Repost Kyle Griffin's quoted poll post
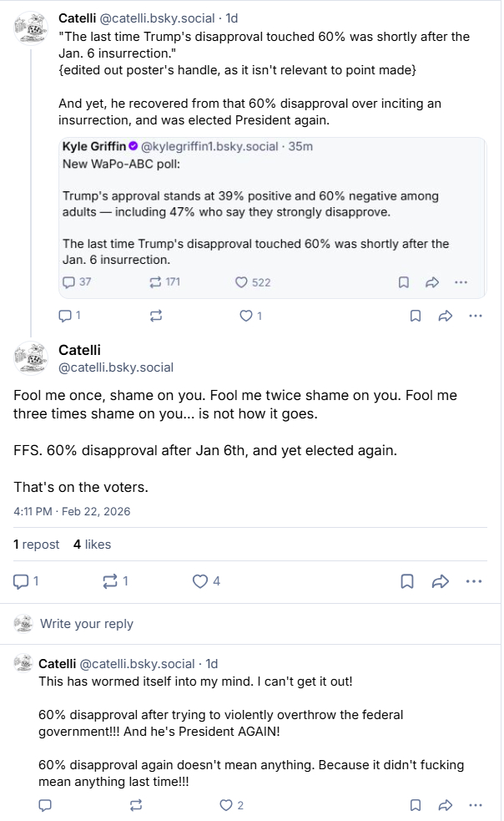 tap(155, 282)
